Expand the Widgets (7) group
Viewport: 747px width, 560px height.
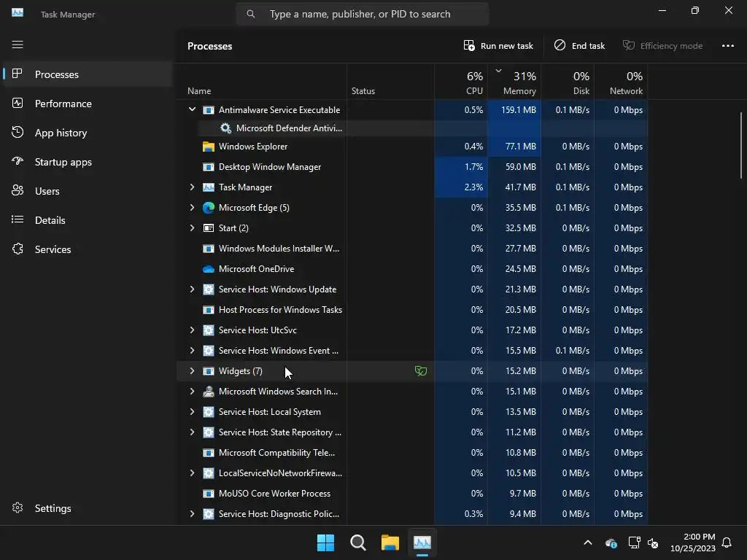(192, 371)
